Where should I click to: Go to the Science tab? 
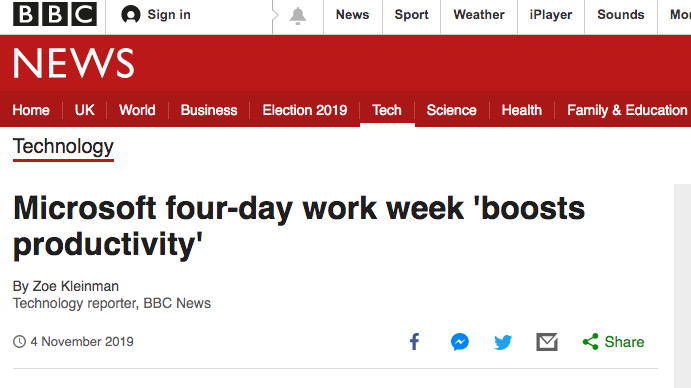click(451, 110)
